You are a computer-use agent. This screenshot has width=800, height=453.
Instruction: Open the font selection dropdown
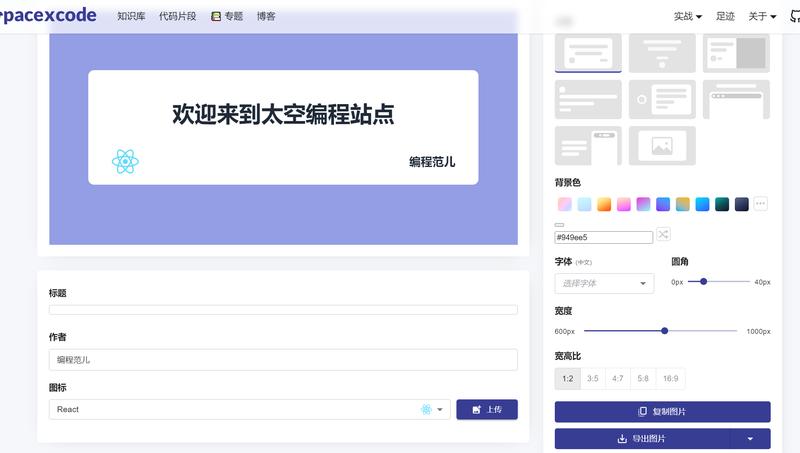604,283
